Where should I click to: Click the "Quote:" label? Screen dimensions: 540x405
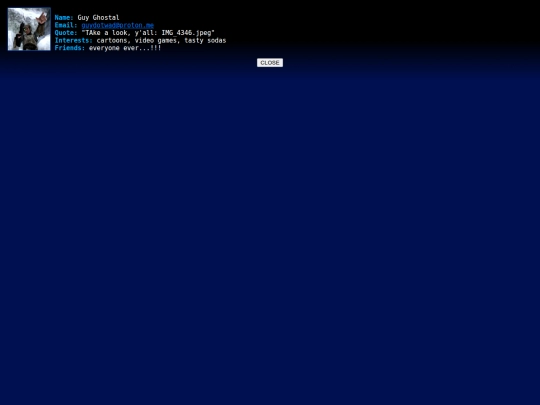point(66,33)
